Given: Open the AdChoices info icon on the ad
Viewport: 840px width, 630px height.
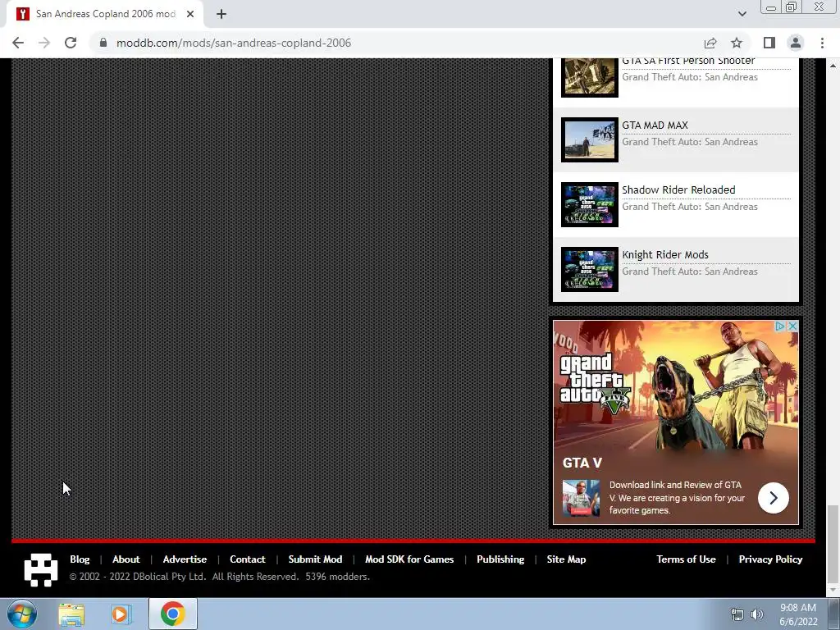Looking at the screenshot, I should pyautogui.click(x=781, y=326).
